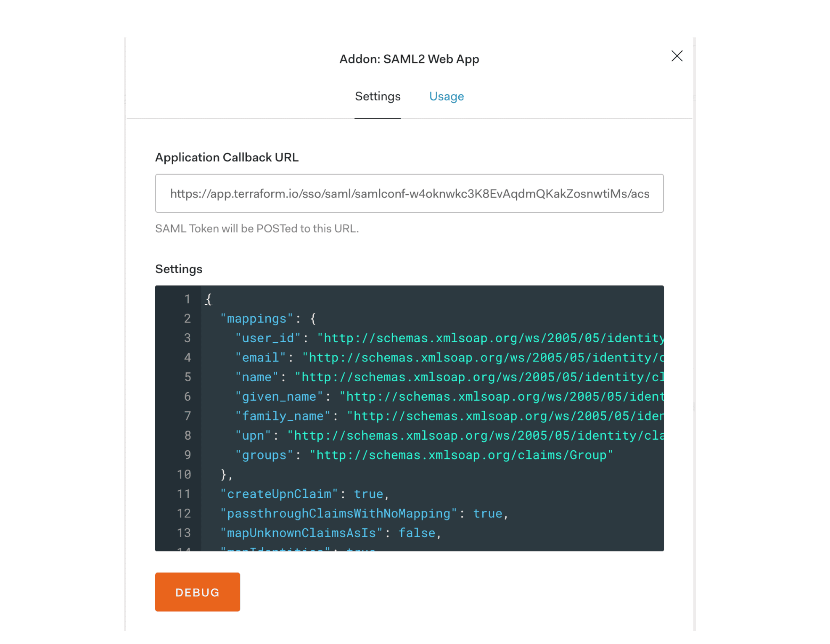
Task: Click line number 2 in the gutter
Action: point(187,319)
